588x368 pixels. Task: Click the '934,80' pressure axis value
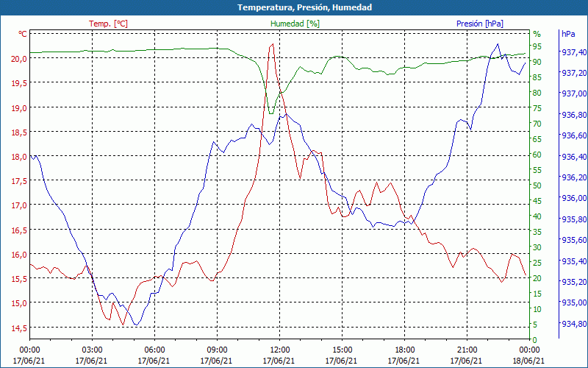coord(574,323)
